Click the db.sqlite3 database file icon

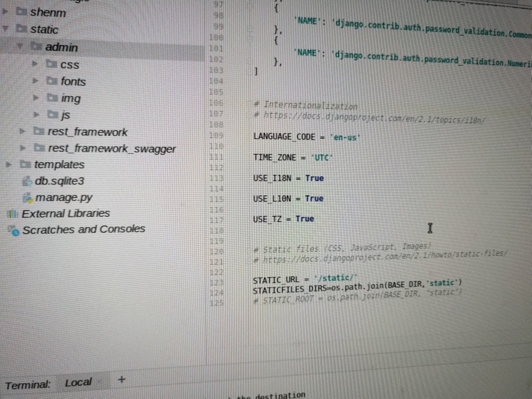(x=27, y=181)
